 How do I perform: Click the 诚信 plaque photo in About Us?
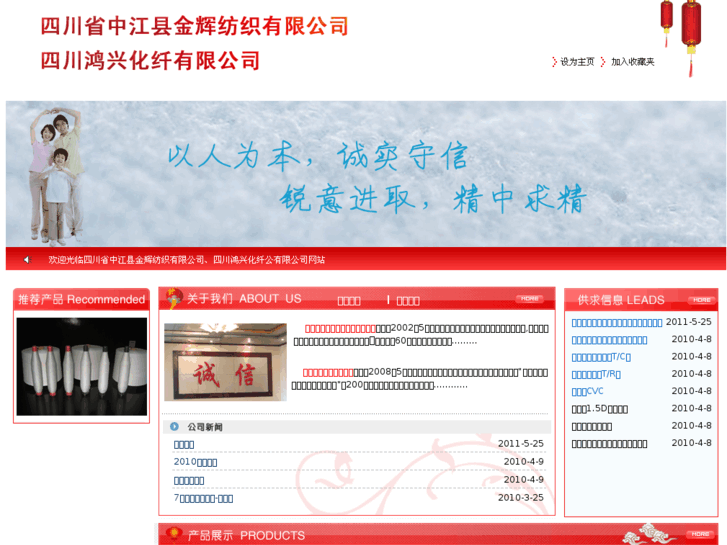pos(225,362)
